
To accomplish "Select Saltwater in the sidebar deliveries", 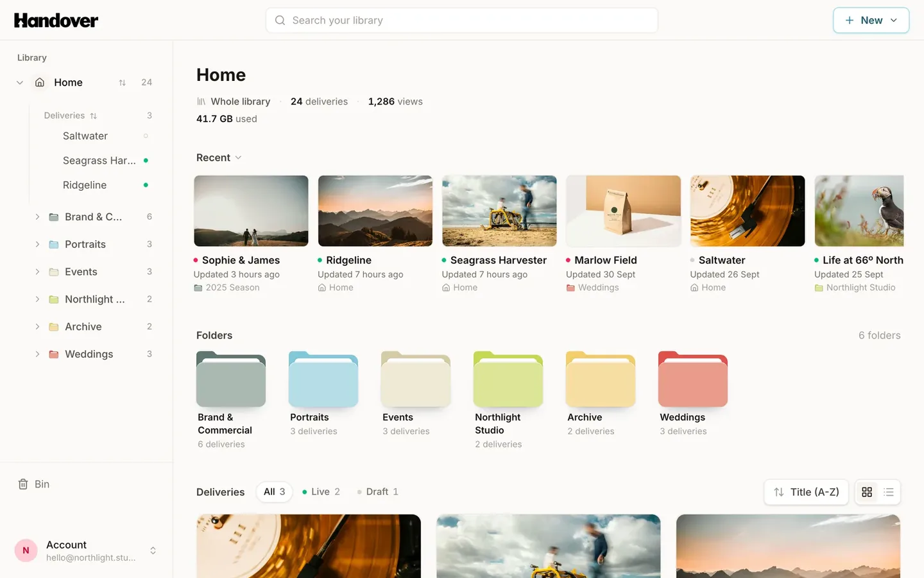I will click(x=85, y=136).
